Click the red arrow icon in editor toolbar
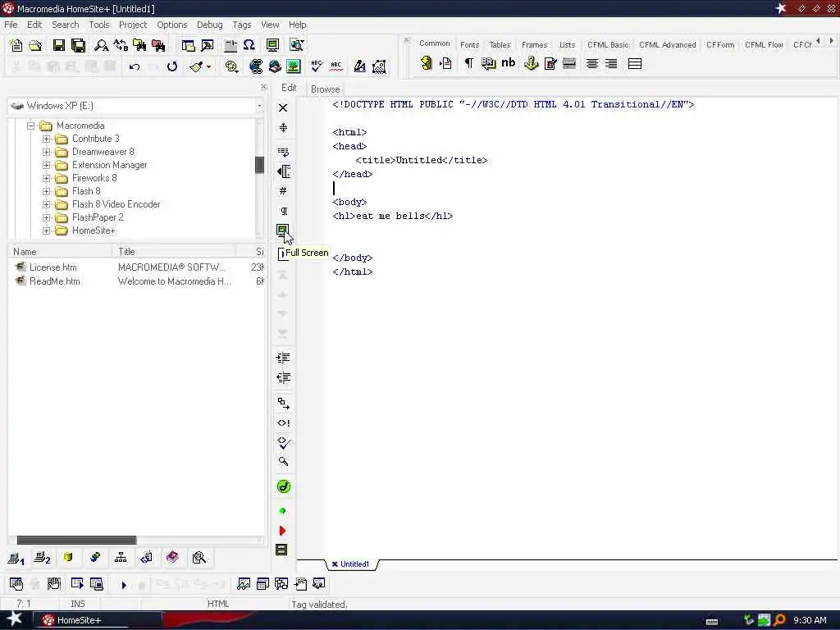The height and width of the screenshot is (630, 840). (282, 531)
